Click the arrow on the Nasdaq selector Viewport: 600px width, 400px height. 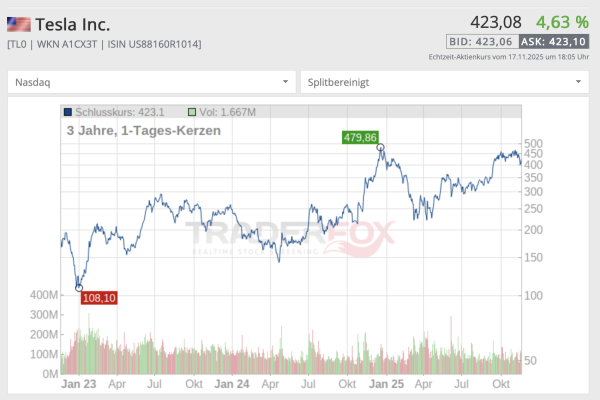[287, 82]
